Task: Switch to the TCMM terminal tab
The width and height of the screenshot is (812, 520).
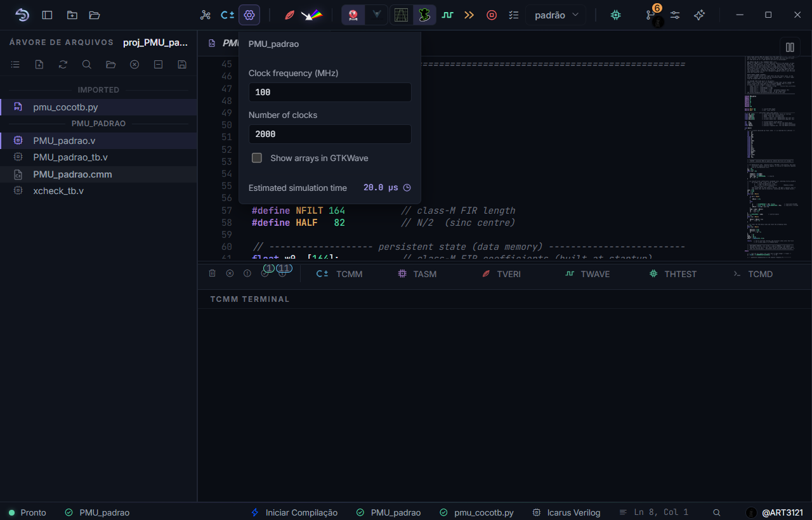Action: (339, 274)
